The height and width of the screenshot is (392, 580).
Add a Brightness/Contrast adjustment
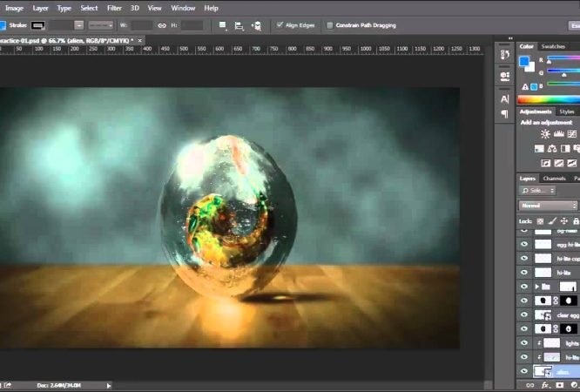pos(545,134)
